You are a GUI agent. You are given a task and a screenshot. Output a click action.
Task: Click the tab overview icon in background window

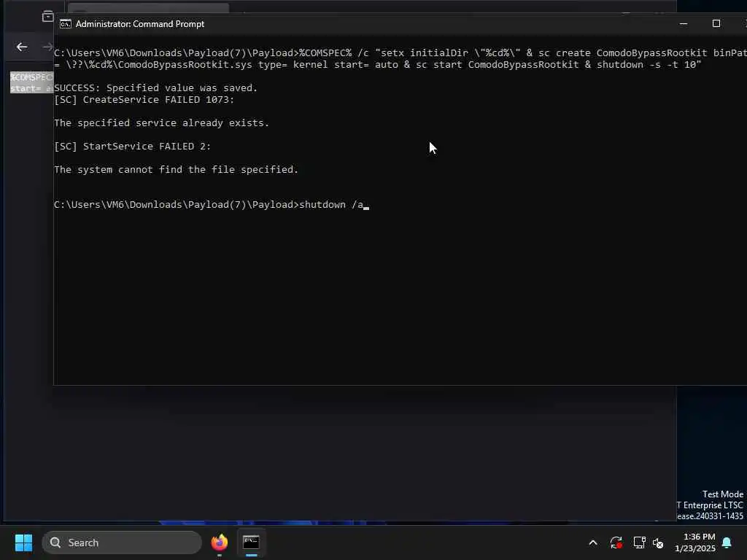point(47,16)
